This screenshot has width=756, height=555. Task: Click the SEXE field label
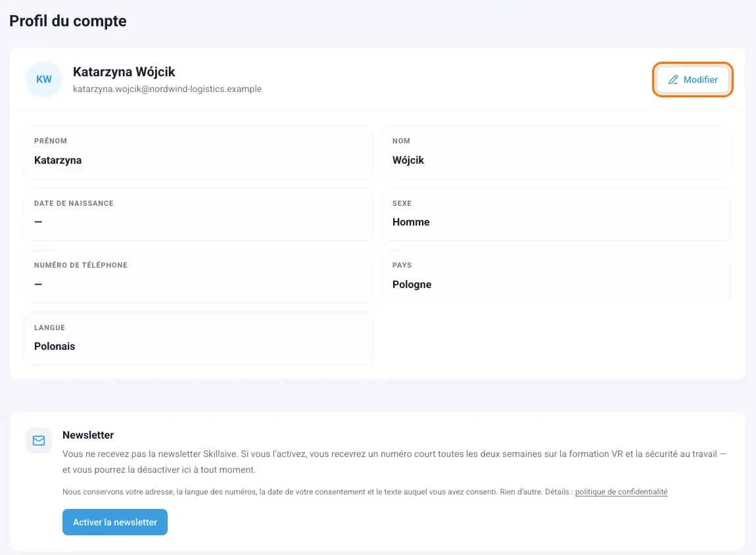click(402, 203)
